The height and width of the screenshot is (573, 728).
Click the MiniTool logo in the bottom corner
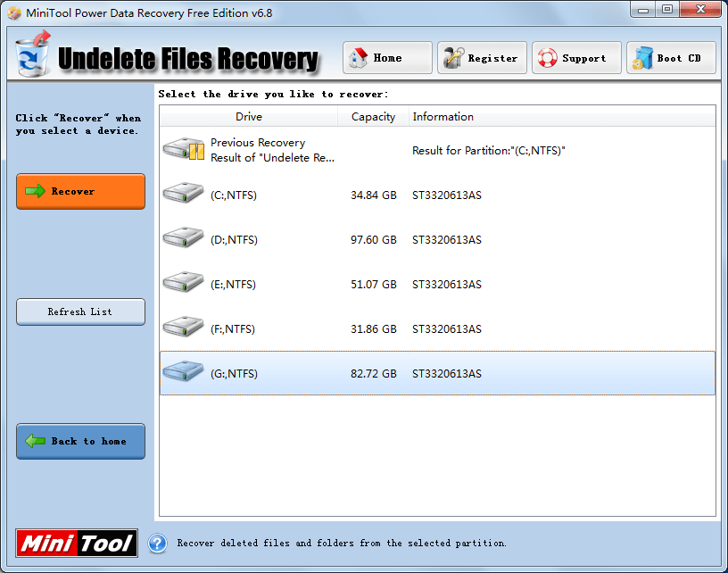coord(76,543)
